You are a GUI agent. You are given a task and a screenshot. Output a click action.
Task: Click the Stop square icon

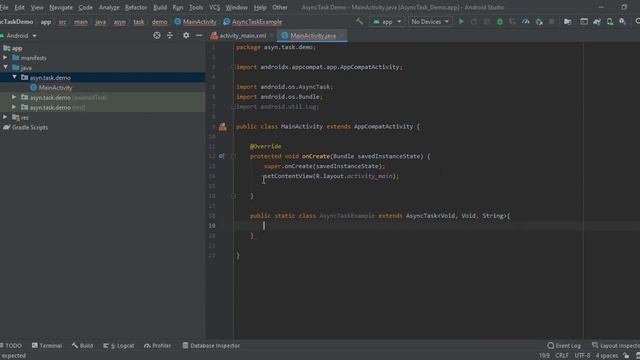pyautogui.click(x=551, y=22)
